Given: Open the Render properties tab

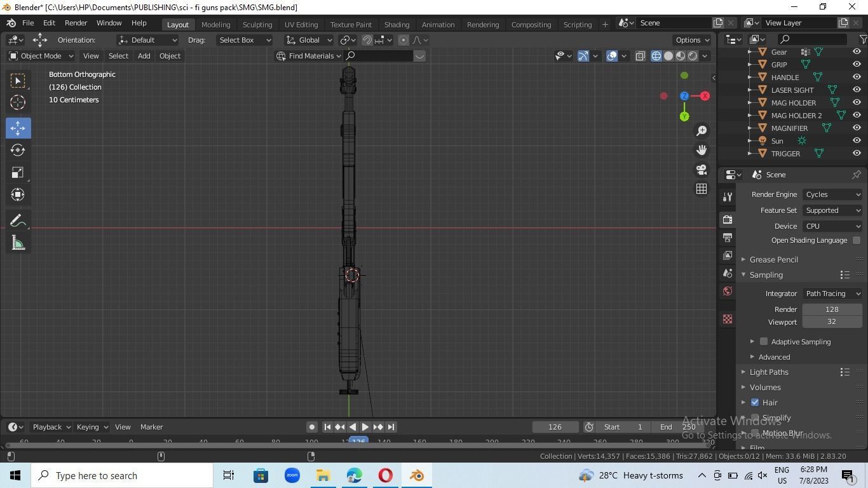Looking at the screenshot, I should tap(728, 219).
